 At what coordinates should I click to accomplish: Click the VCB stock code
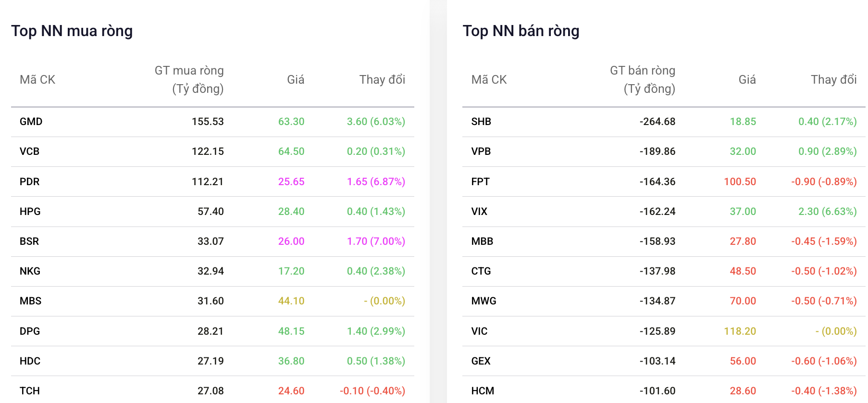click(29, 151)
